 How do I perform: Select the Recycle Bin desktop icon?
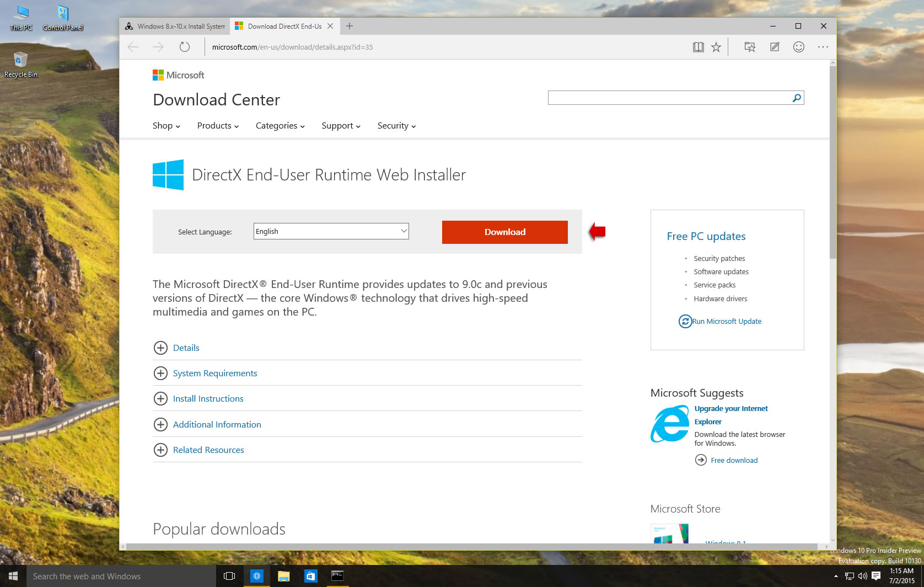pyautogui.click(x=21, y=65)
